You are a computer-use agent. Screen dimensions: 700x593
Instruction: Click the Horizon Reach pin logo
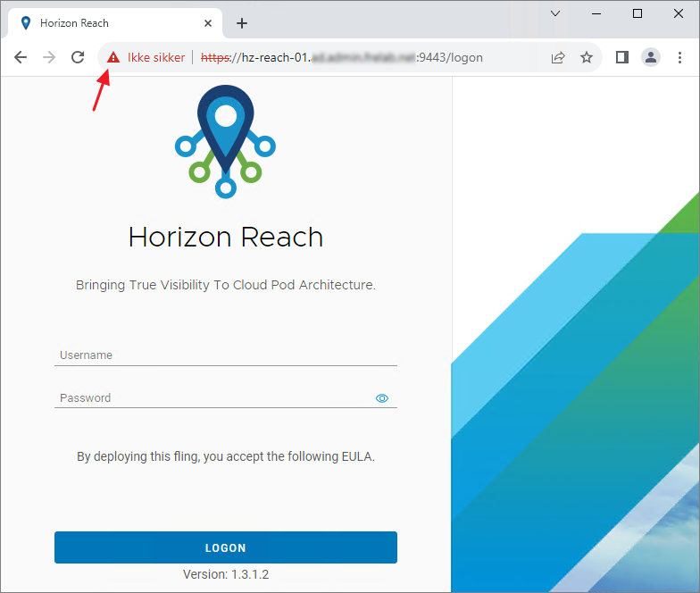(225, 140)
